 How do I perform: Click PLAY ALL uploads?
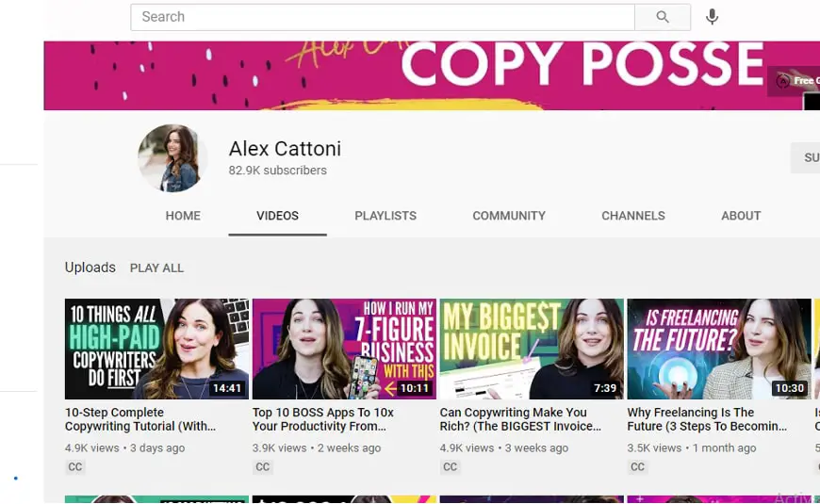click(156, 268)
